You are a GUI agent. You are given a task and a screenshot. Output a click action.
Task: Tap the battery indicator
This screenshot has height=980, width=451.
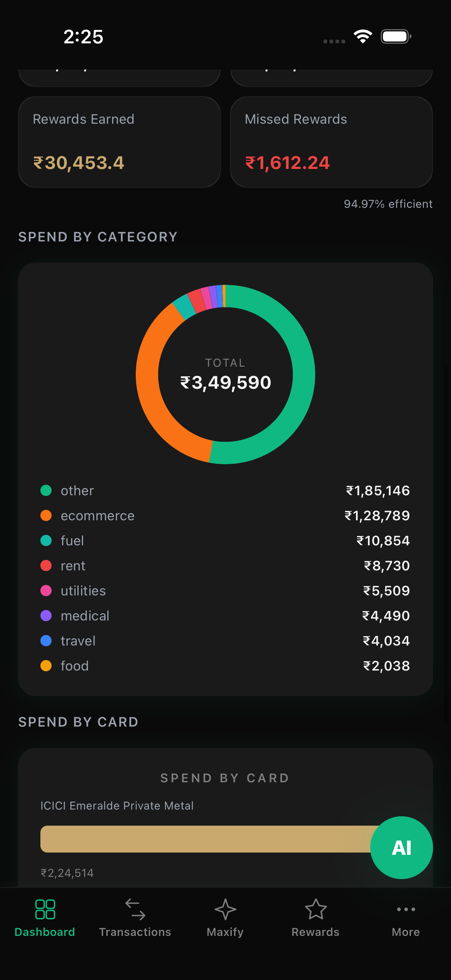[x=394, y=36]
